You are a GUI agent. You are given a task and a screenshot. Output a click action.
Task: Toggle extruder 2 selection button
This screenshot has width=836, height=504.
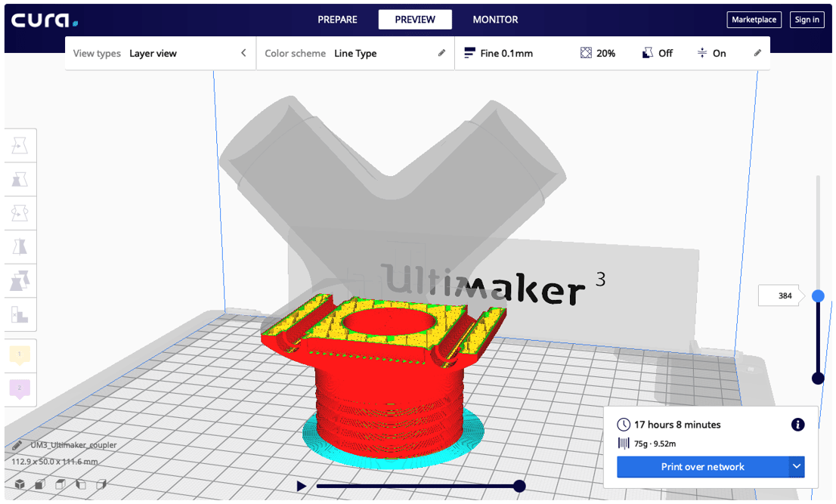tap(20, 388)
